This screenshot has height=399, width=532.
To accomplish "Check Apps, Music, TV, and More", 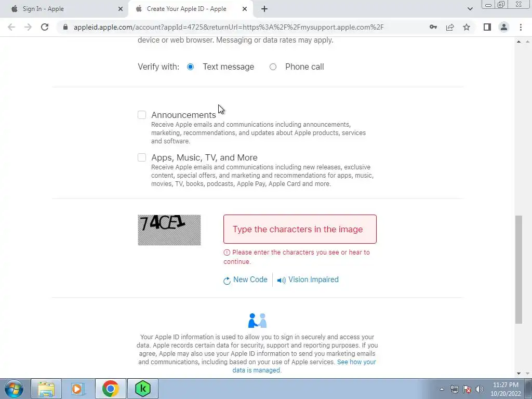I will (142, 157).
